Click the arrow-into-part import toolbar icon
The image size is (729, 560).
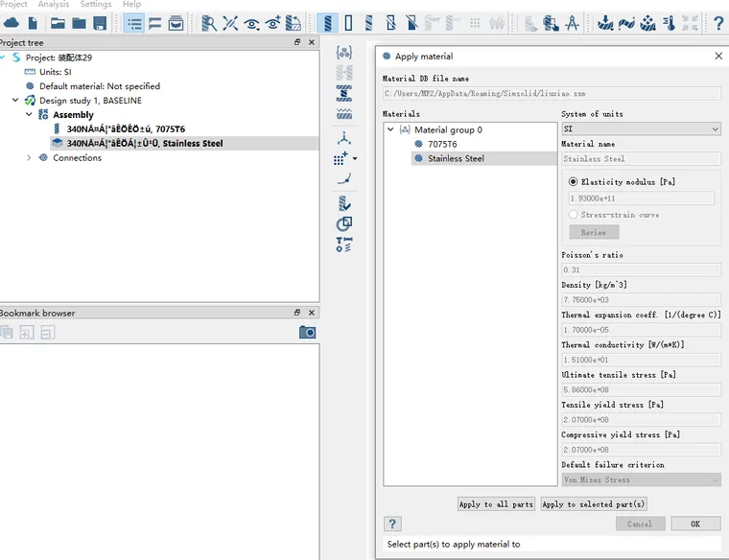[x=605, y=23]
